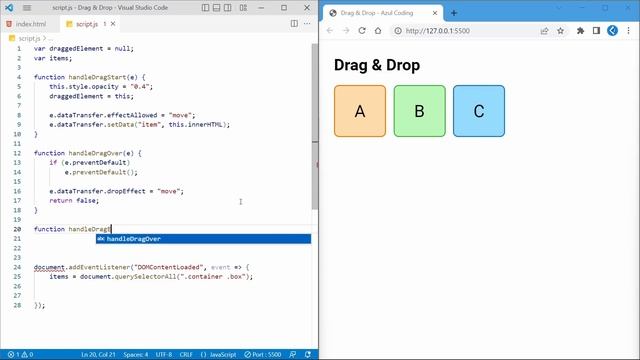The height and width of the screenshot is (360, 640).
Task: Close the Drag & Drop browser tab
Action: tap(435, 13)
